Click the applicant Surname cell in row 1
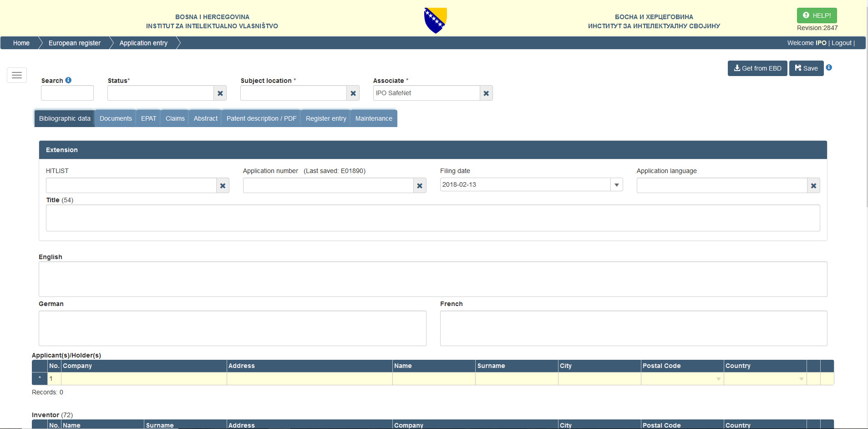Viewport: 868px width, 429px height. tap(517, 379)
